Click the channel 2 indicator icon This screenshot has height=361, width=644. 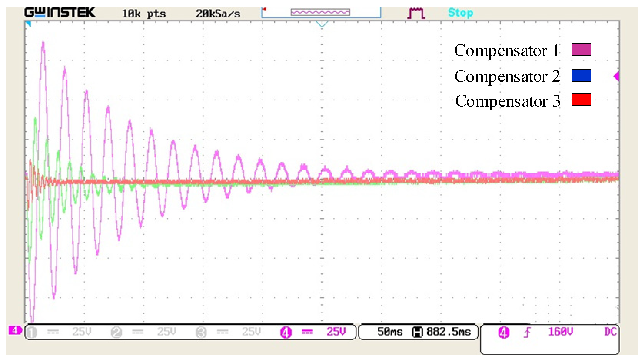pos(116,333)
